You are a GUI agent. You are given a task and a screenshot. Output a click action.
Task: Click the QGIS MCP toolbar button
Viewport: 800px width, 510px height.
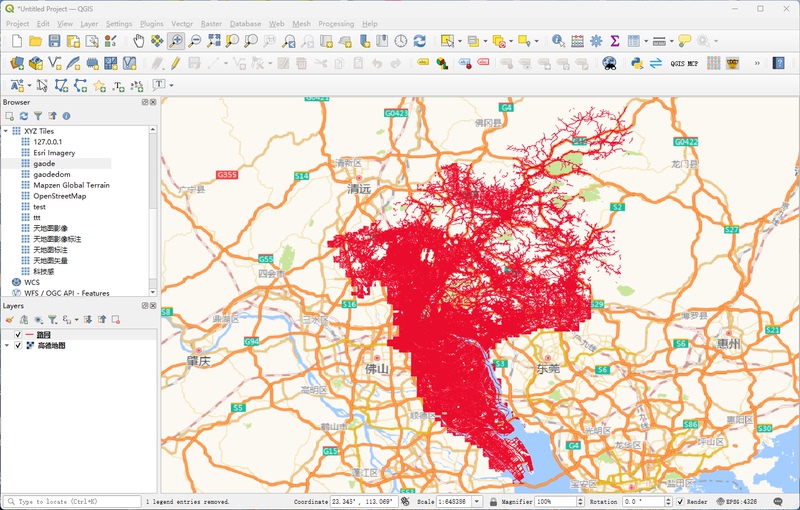(x=684, y=63)
